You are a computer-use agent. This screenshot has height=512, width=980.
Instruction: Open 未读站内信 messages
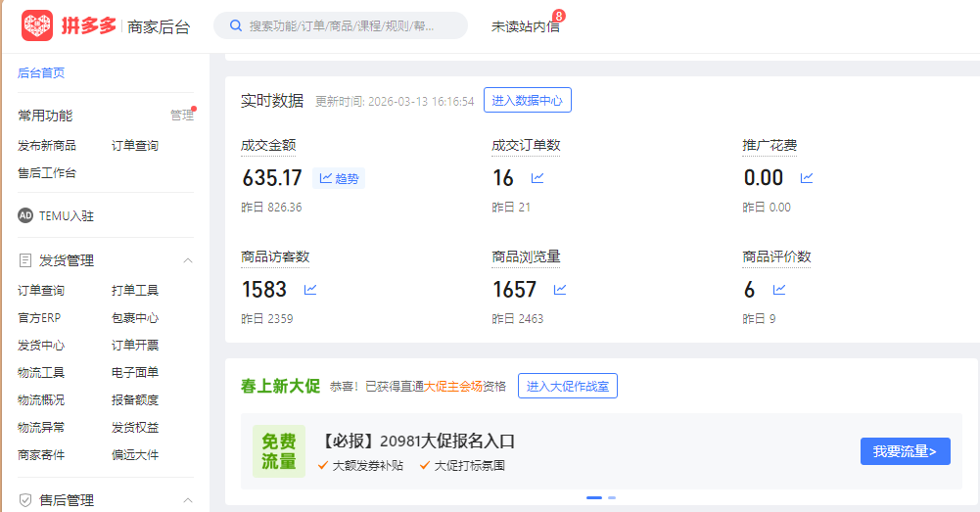click(525, 26)
